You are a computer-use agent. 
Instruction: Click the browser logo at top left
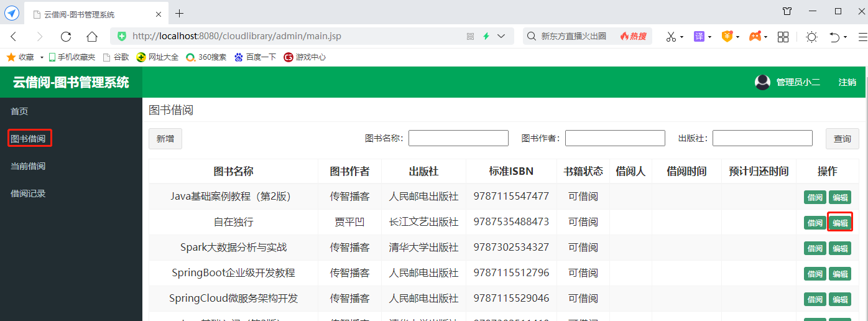(x=12, y=12)
